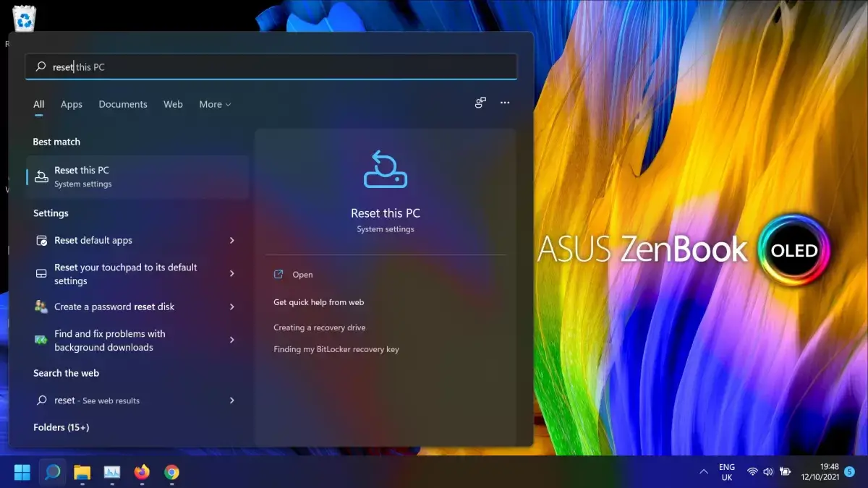This screenshot has height=488, width=868.
Task: Click the Reset this PC icon in best match
Action: (x=41, y=176)
